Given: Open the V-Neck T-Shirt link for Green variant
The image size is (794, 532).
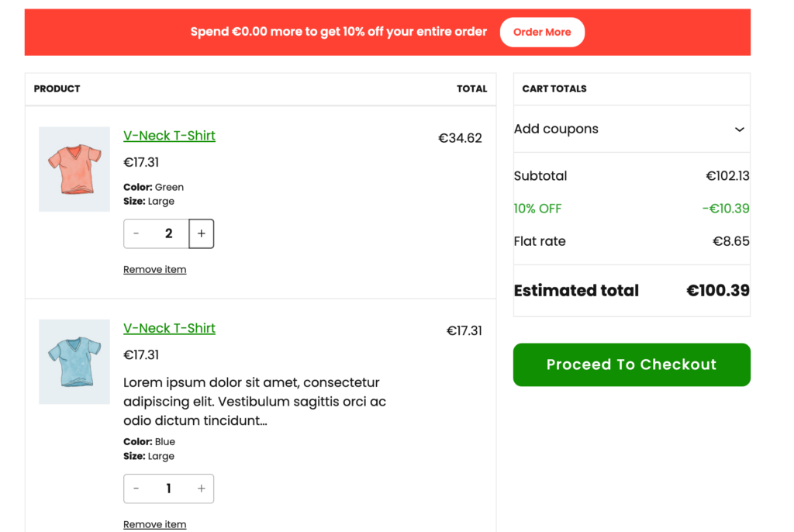Looking at the screenshot, I should 169,136.
